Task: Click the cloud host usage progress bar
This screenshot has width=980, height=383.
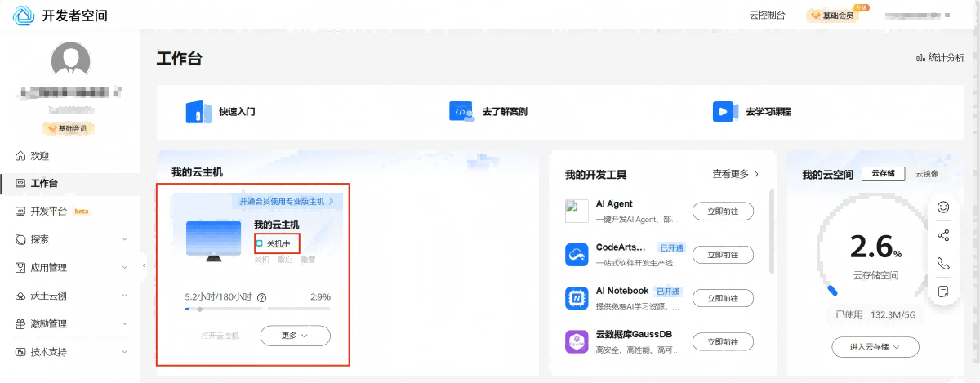Action: tap(257, 309)
